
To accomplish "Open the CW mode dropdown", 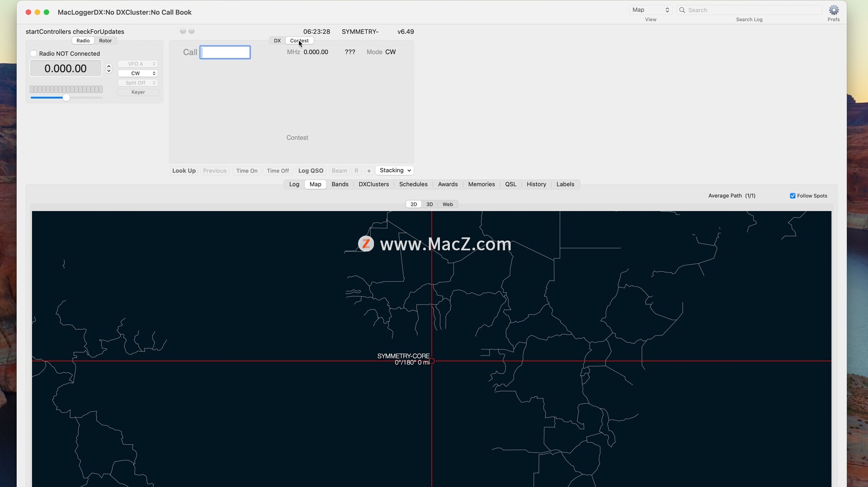I will point(137,73).
